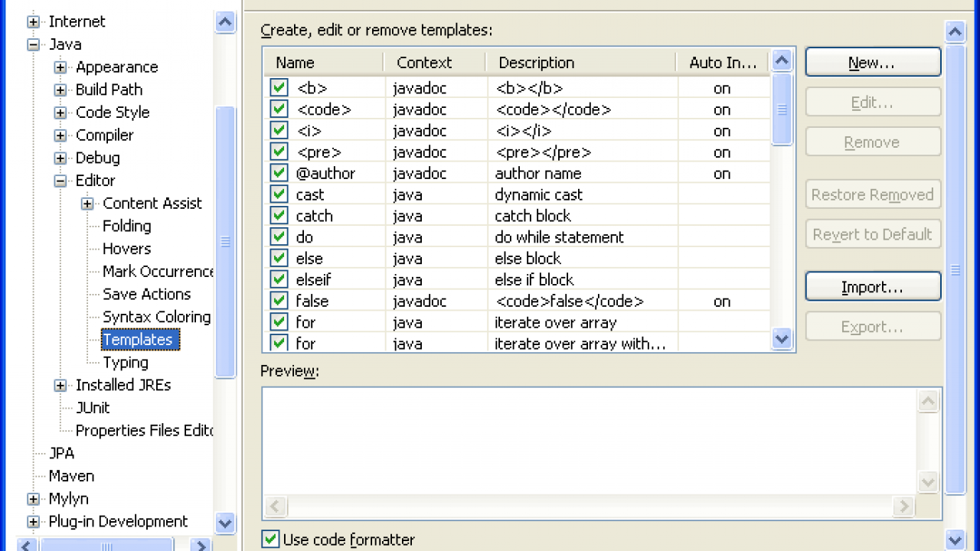Screen dimensions: 980x551
Task: Select Templates in the tree
Action: point(140,340)
